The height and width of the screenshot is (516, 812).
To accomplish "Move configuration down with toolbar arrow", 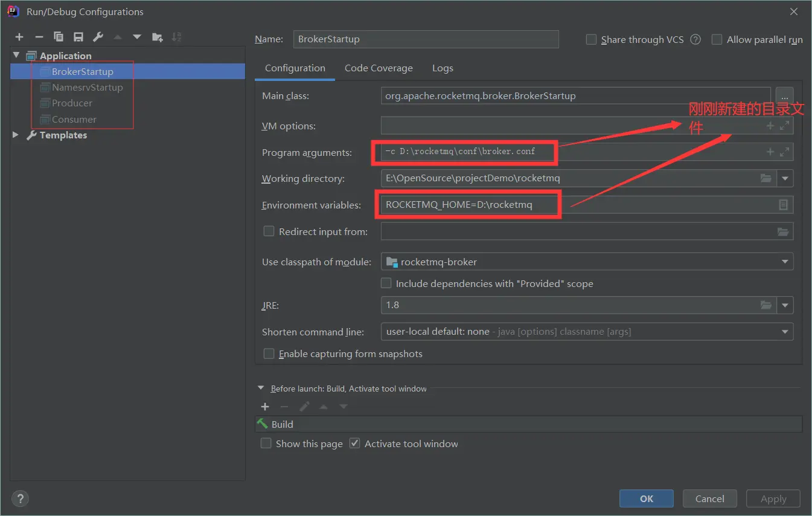I will click(137, 37).
